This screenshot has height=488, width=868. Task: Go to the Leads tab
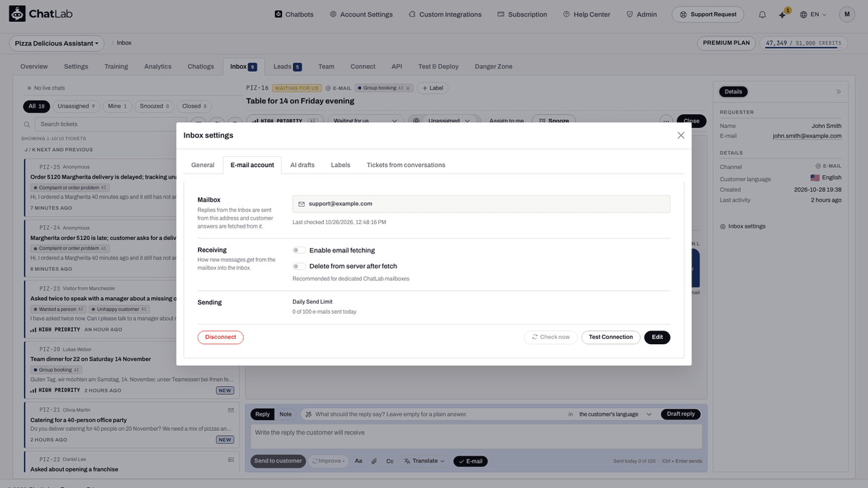click(x=287, y=67)
